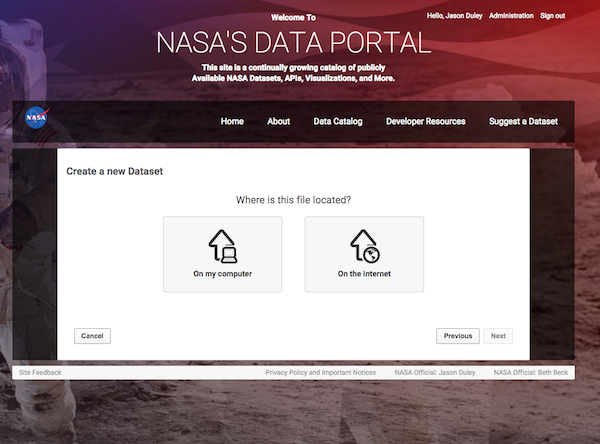Click the Sign out link
The image size is (600, 444).
pos(553,16)
